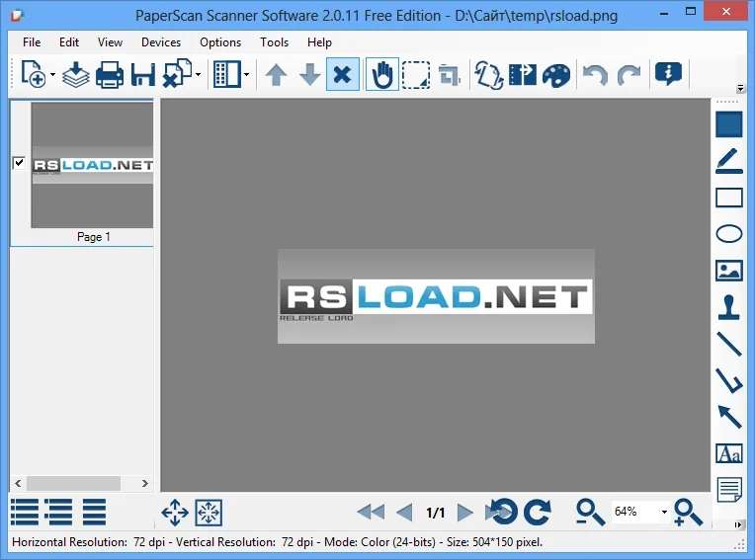Click the zoom in magnifier button
This screenshot has width=755, height=560.
[x=688, y=512]
